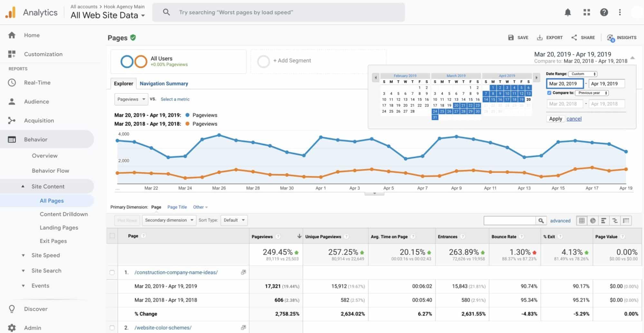The height and width of the screenshot is (333, 644).
Task: Check the row checkbox for /construction-company-name-ideas/
Action: pos(112,272)
